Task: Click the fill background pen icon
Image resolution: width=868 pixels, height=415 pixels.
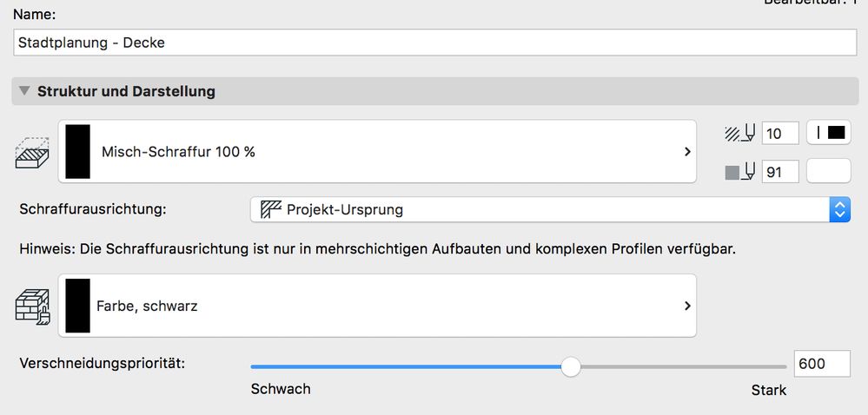Action: pyautogui.click(x=740, y=172)
